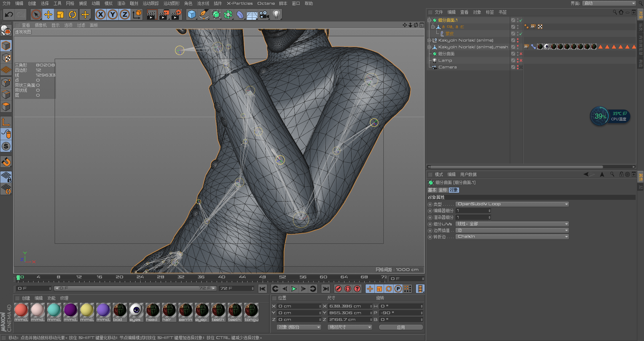Image resolution: width=644 pixels, height=341 pixels.
Task: Click the green subdivision surface generator icon
Action: click(216, 14)
